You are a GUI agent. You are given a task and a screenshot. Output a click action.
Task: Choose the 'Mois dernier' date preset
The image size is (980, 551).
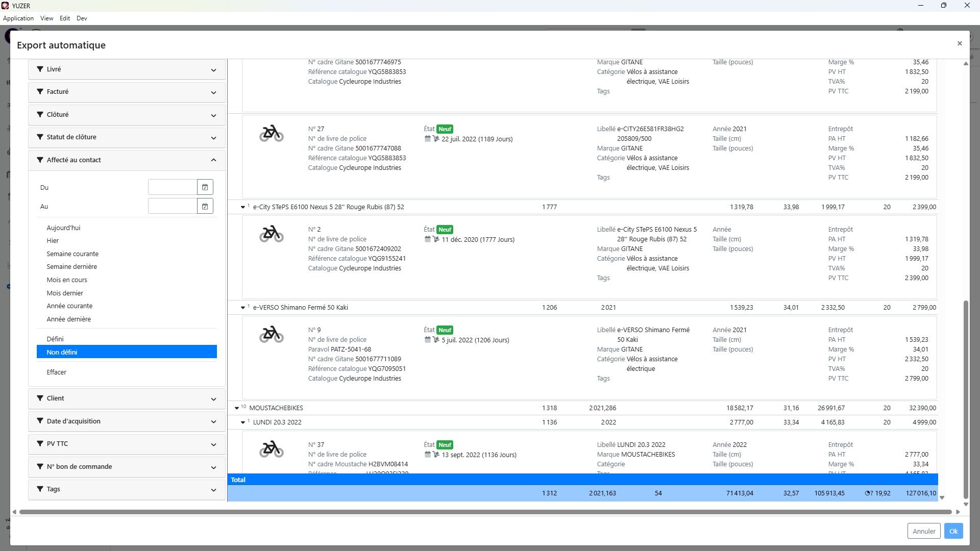65,293
